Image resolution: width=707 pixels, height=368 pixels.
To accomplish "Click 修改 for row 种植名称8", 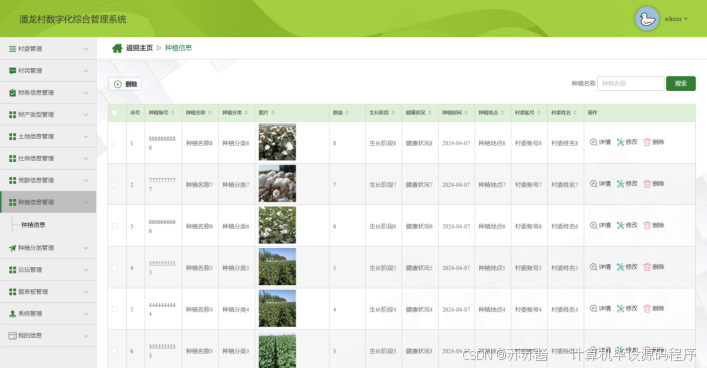I will click(627, 142).
